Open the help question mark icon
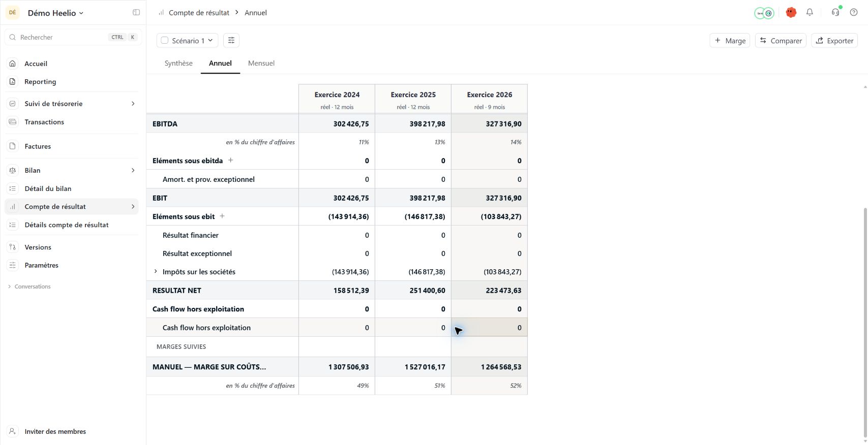This screenshot has height=445, width=868. [x=854, y=13]
